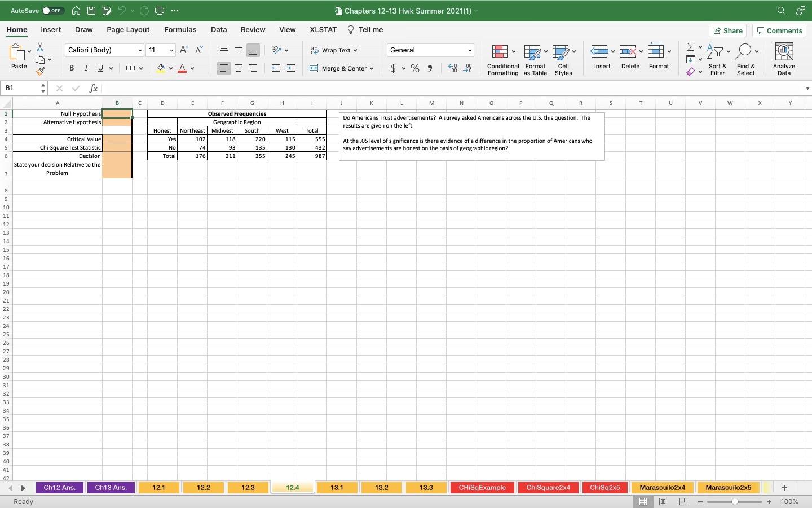Apply the percent style

tap(415, 68)
